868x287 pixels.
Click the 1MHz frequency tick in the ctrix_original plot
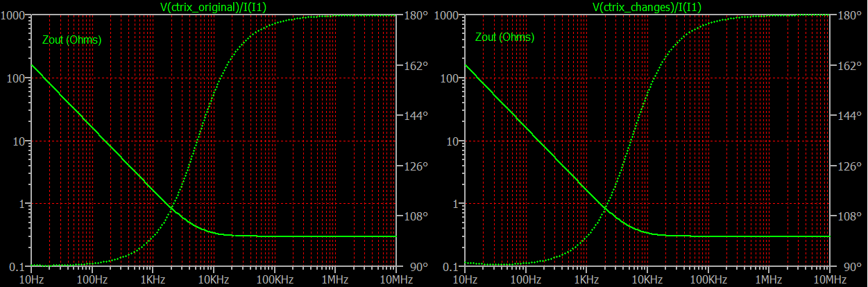click(x=334, y=279)
